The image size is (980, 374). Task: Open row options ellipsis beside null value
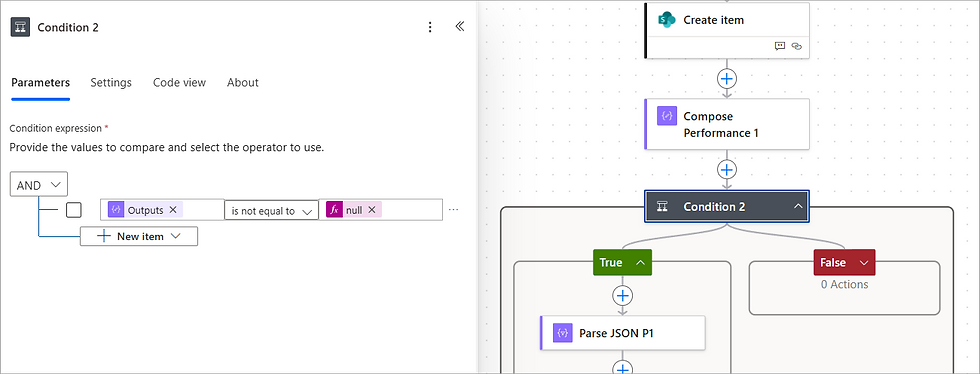[x=454, y=210]
